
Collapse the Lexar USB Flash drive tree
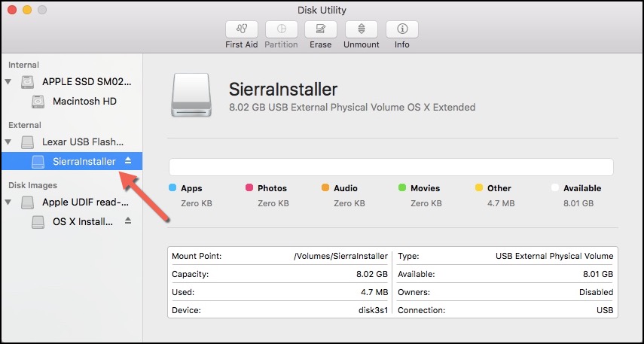pyautogui.click(x=9, y=142)
